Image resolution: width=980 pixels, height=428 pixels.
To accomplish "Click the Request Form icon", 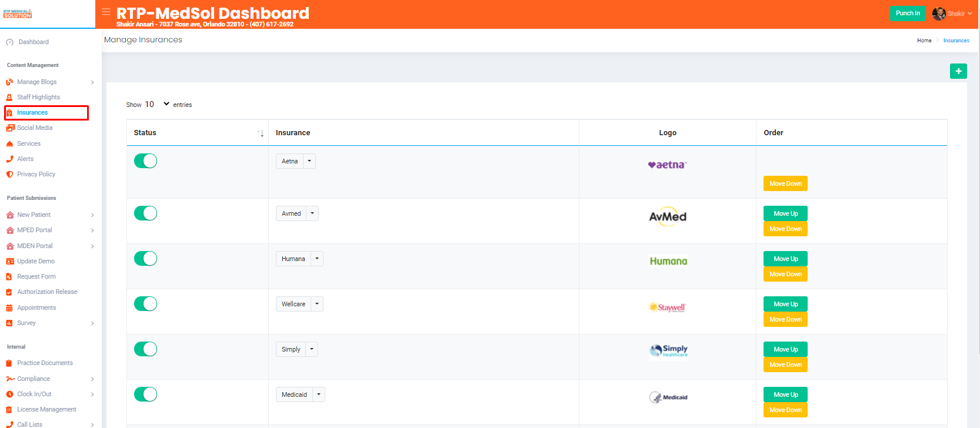I will (x=9, y=277).
